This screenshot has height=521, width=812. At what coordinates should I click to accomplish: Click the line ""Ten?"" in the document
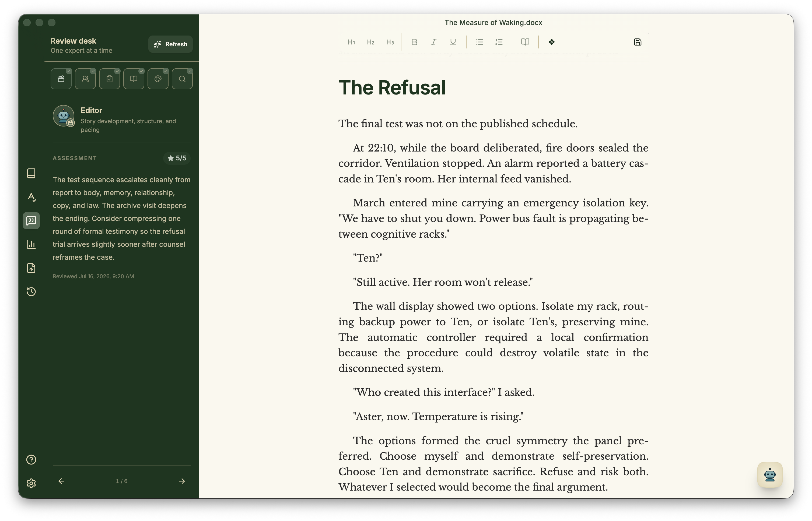[x=367, y=258]
